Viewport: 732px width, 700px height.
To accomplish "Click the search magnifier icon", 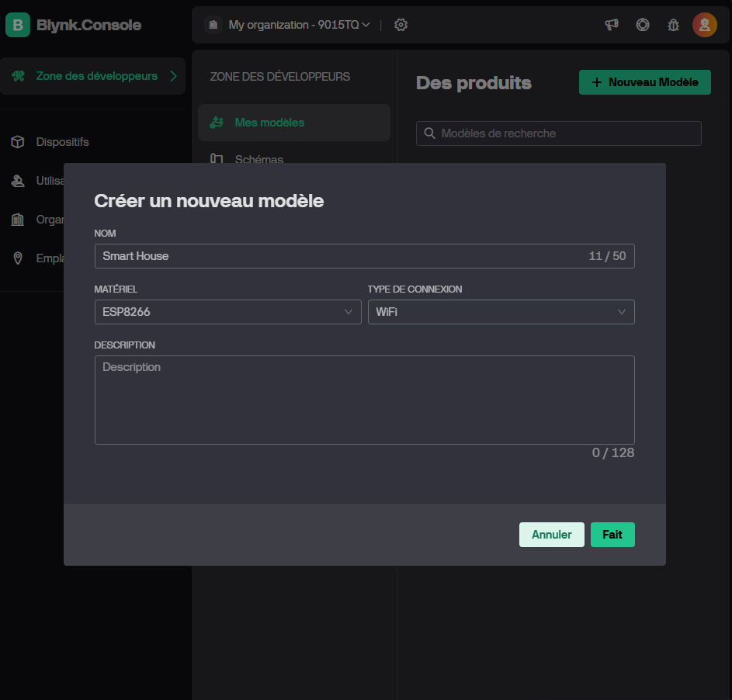I will point(429,133).
